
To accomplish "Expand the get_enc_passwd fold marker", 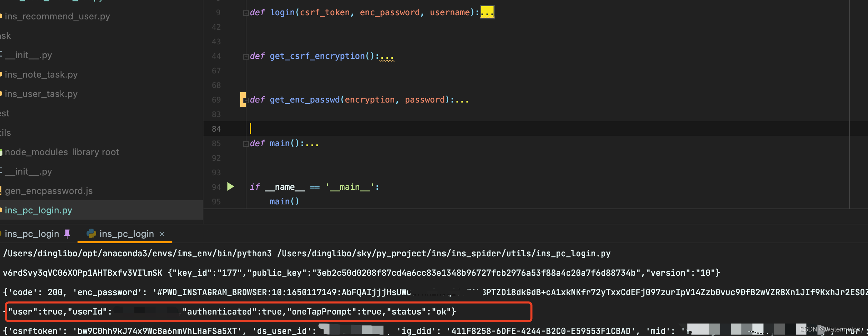I will (x=246, y=100).
